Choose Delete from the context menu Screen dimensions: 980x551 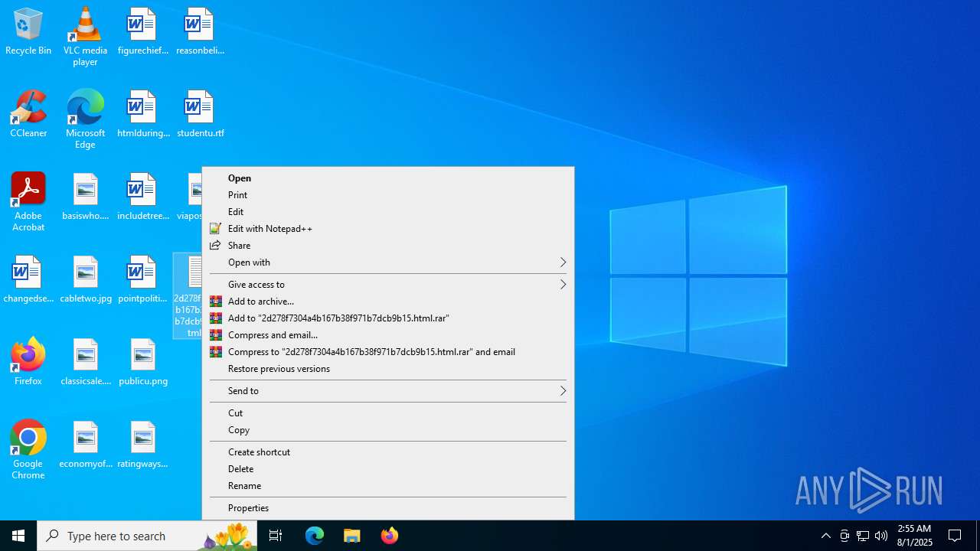coord(388,469)
